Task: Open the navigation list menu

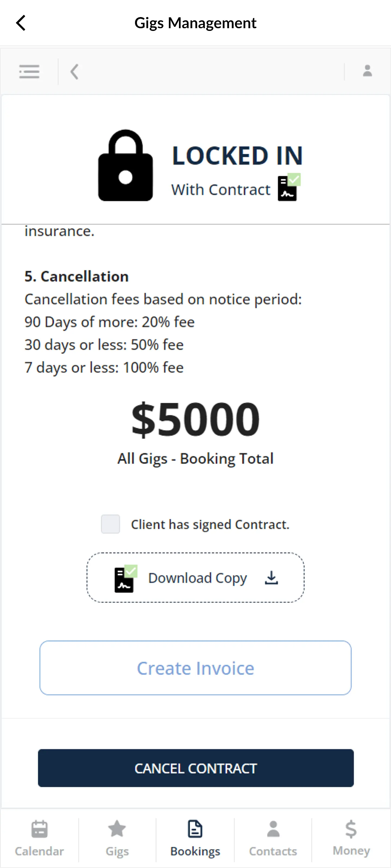Action: click(29, 72)
